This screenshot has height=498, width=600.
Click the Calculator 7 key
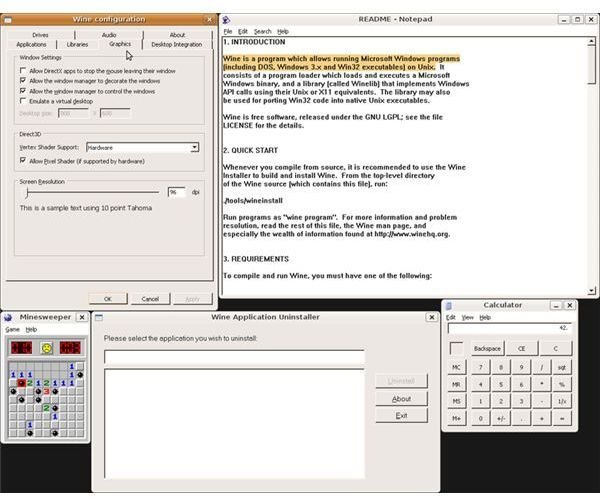point(481,367)
